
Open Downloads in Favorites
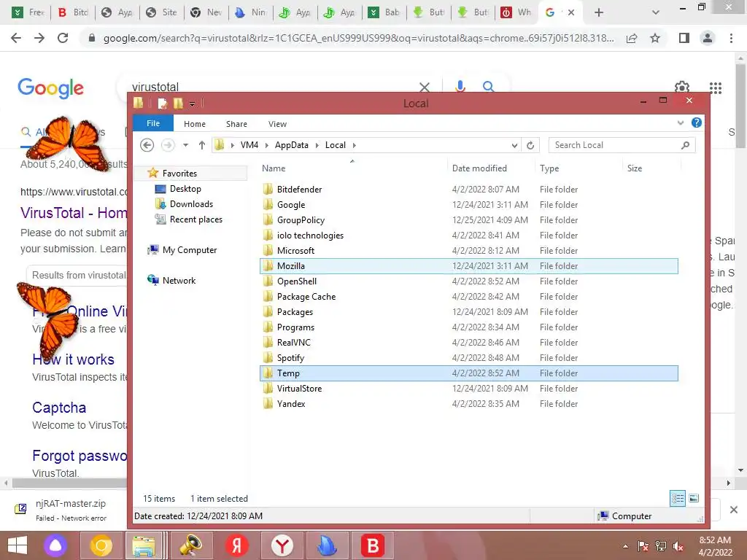(x=191, y=204)
